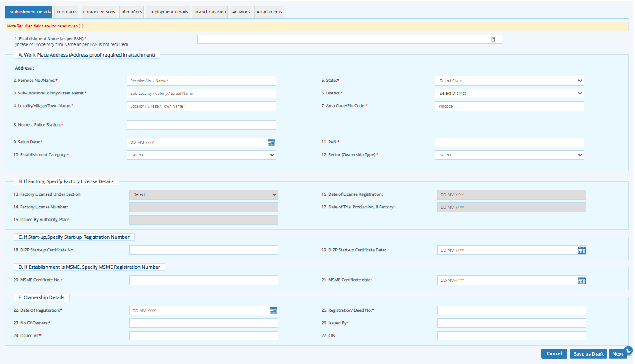Open the Contact Persons tab
This screenshot has height=364, width=635.
click(x=99, y=12)
